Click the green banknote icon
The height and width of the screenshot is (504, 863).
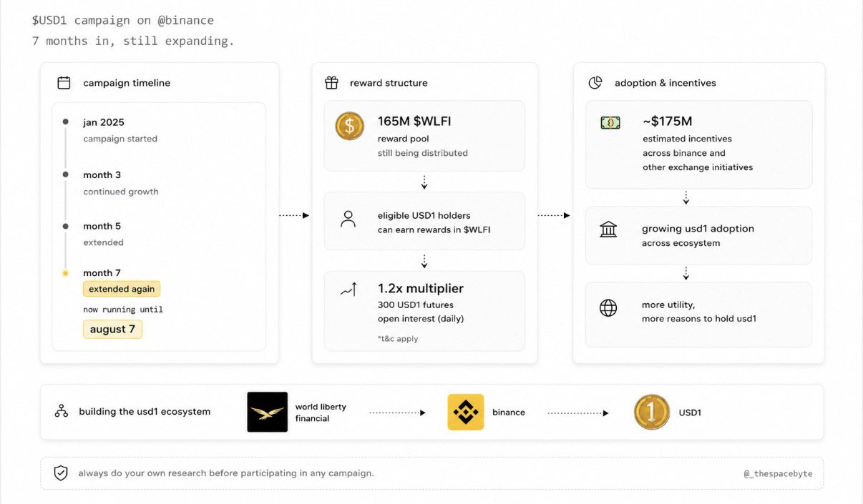[x=610, y=123]
